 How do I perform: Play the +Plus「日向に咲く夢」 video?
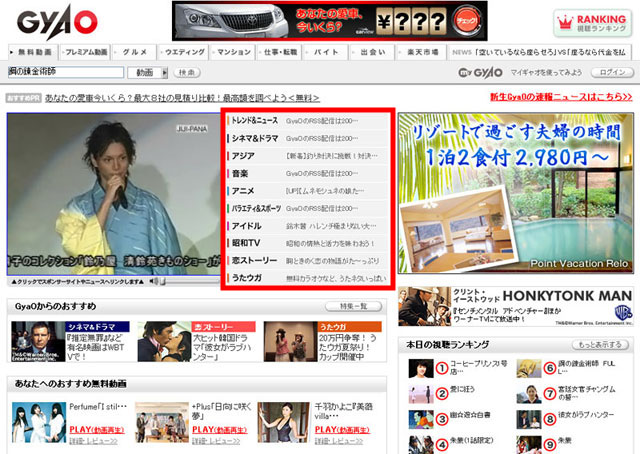(220, 430)
